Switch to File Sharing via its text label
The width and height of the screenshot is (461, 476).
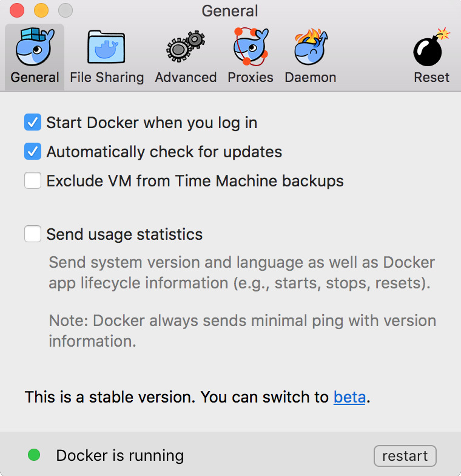[x=107, y=78]
